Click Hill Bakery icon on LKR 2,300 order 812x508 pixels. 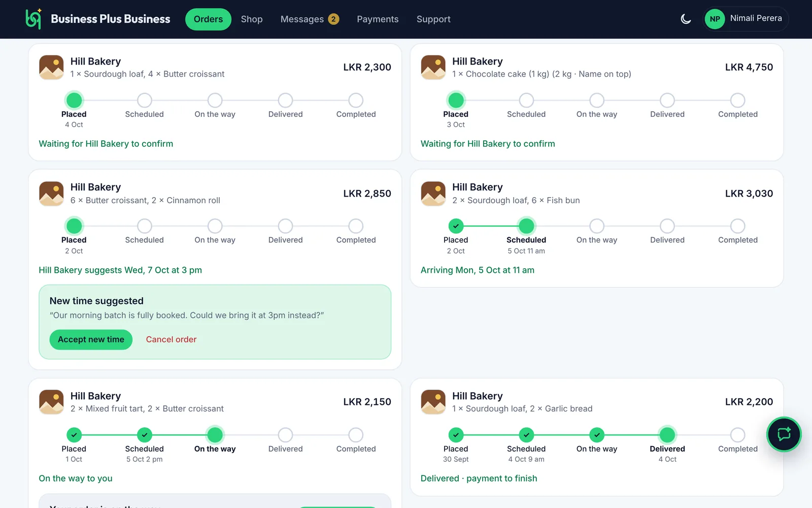click(51, 68)
